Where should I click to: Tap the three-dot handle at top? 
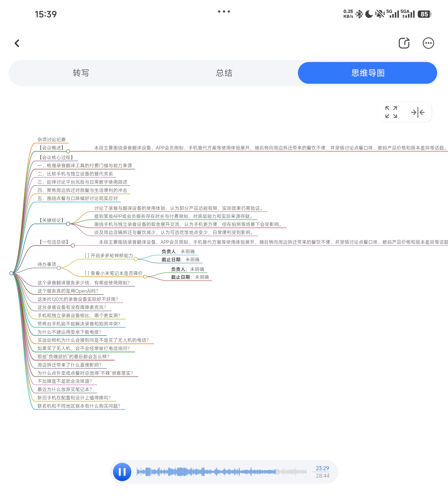(x=224, y=11)
